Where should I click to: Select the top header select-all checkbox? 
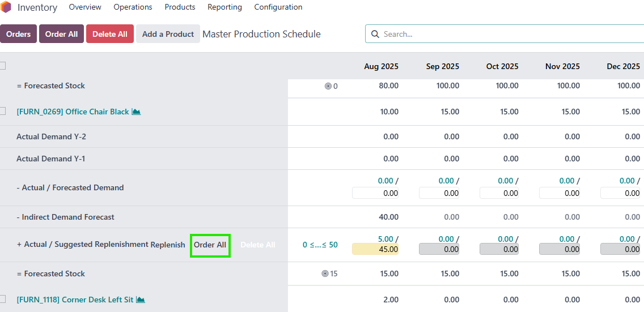point(3,66)
